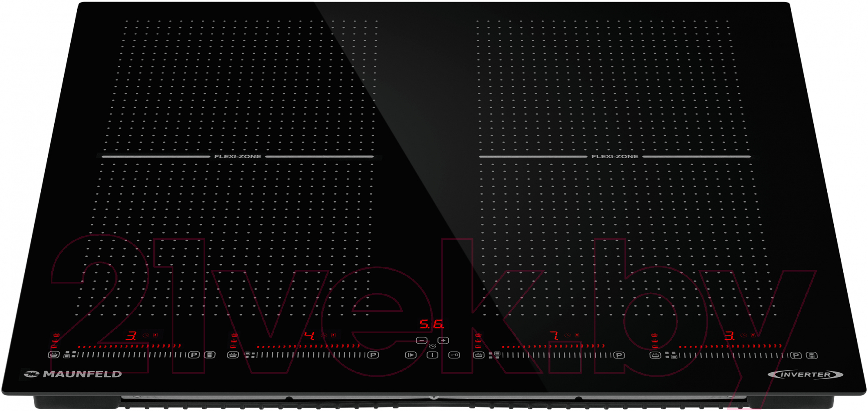
Task: Tap red heat-level pot icons of leftmost zone
Action: tap(55, 341)
